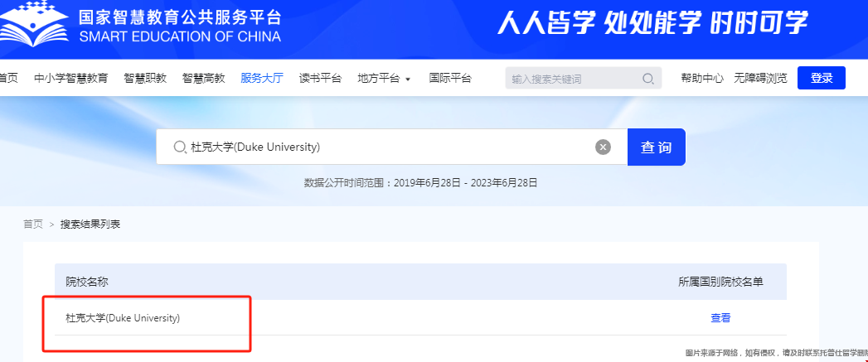Click the 数据公开时间范围 date range text

click(x=420, y=183)
